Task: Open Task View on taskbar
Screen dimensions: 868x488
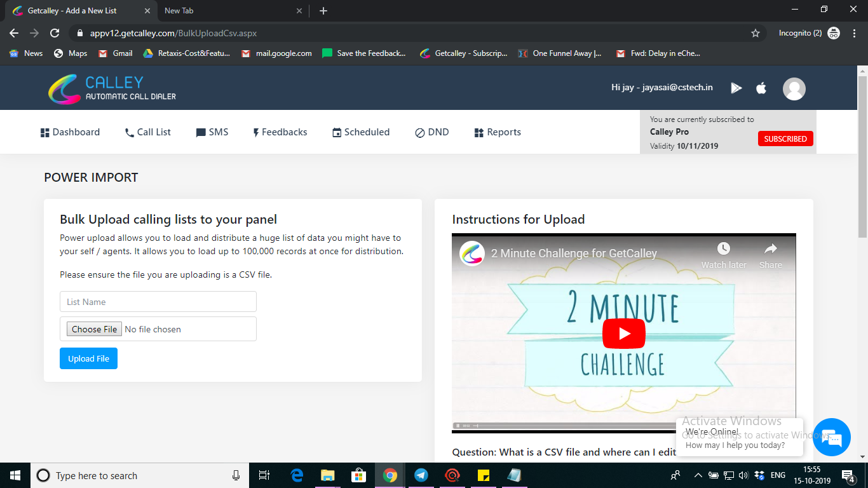Action: (264, 475)
